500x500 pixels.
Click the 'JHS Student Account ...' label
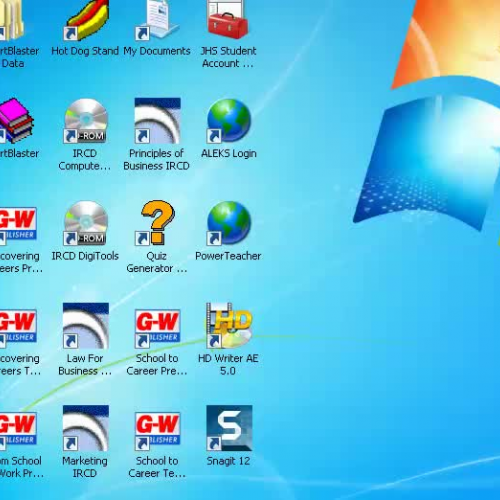point(228,57)
